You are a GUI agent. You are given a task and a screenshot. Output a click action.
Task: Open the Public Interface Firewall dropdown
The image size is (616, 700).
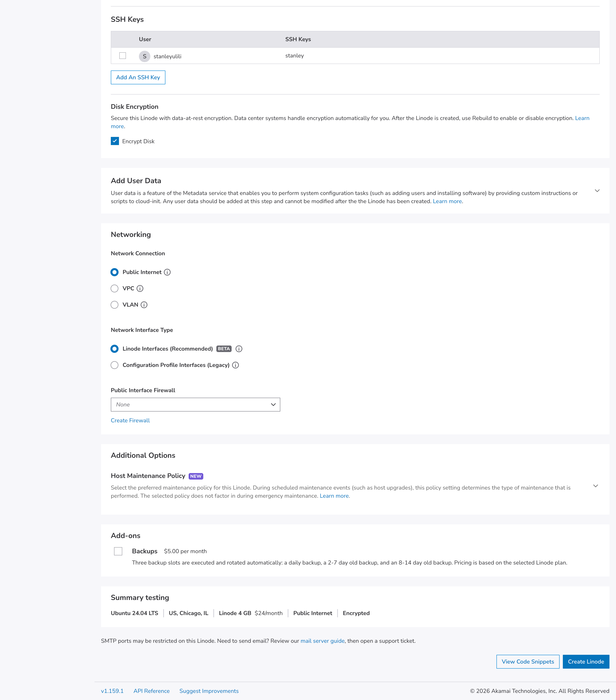(x=195, y=404)
